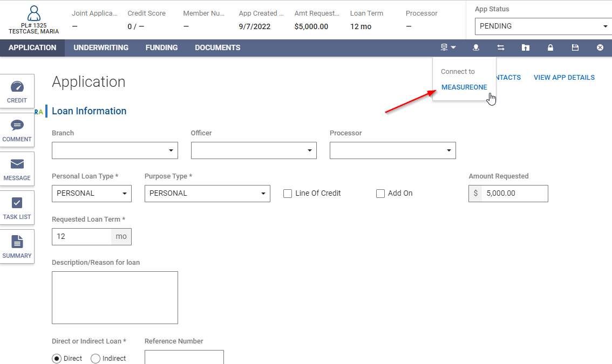Open the Summary panel
Viewport: 612px width, 364px height.
17,246
